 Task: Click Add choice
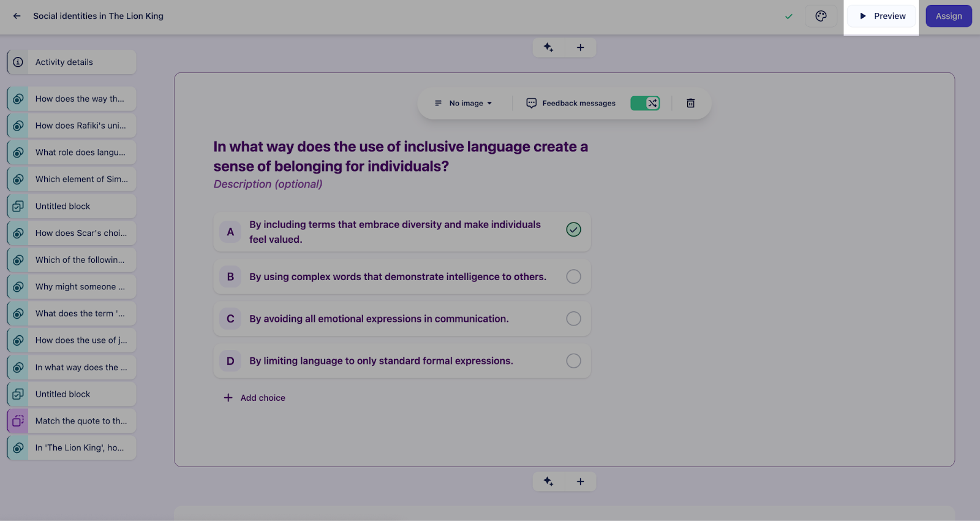click(254, 398)
